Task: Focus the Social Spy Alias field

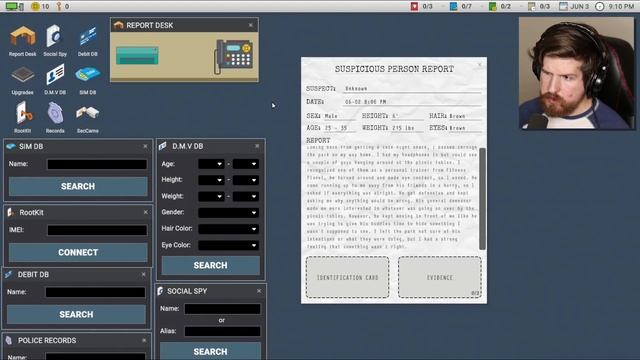Action: pyautogui.click(x=222, y=331)
